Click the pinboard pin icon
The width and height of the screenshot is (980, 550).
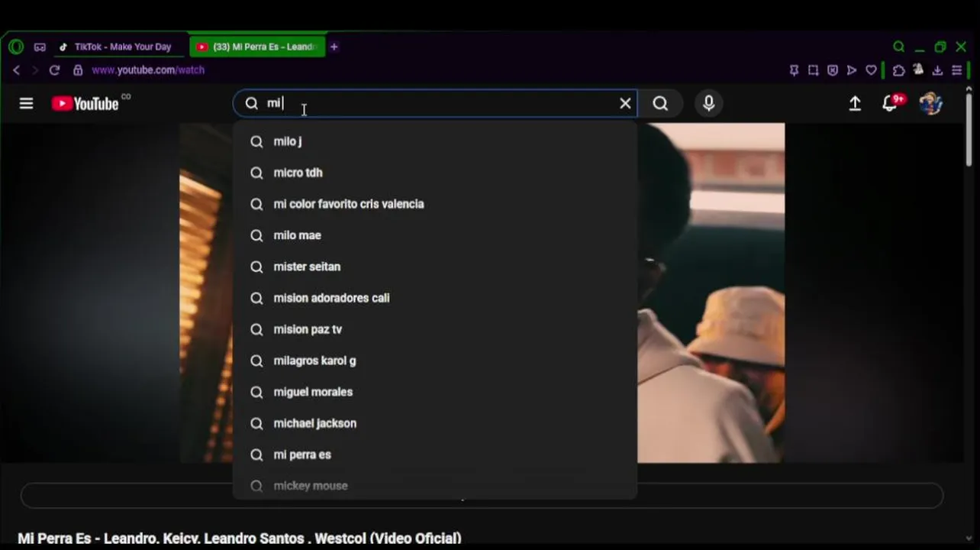[794, 70]
